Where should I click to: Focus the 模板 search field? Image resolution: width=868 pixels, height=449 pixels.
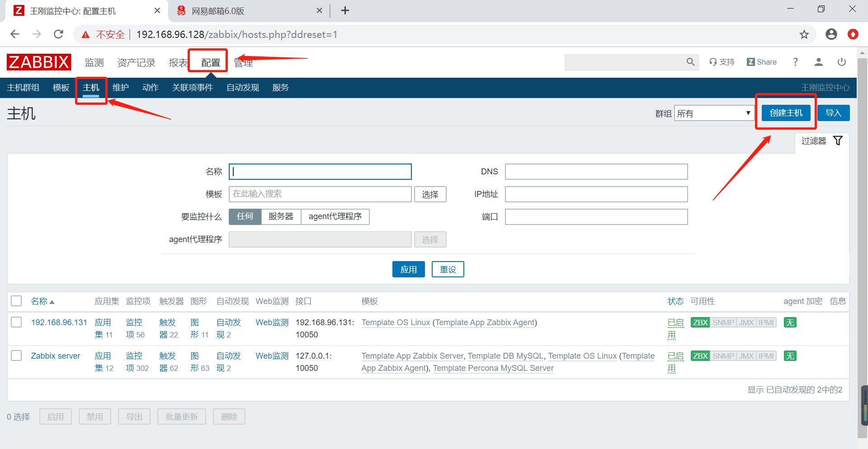pos(320,194)
